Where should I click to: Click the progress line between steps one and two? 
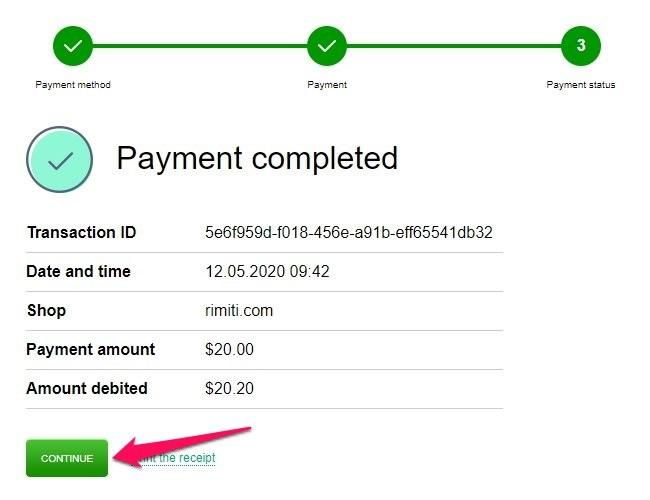click(199, 46)
